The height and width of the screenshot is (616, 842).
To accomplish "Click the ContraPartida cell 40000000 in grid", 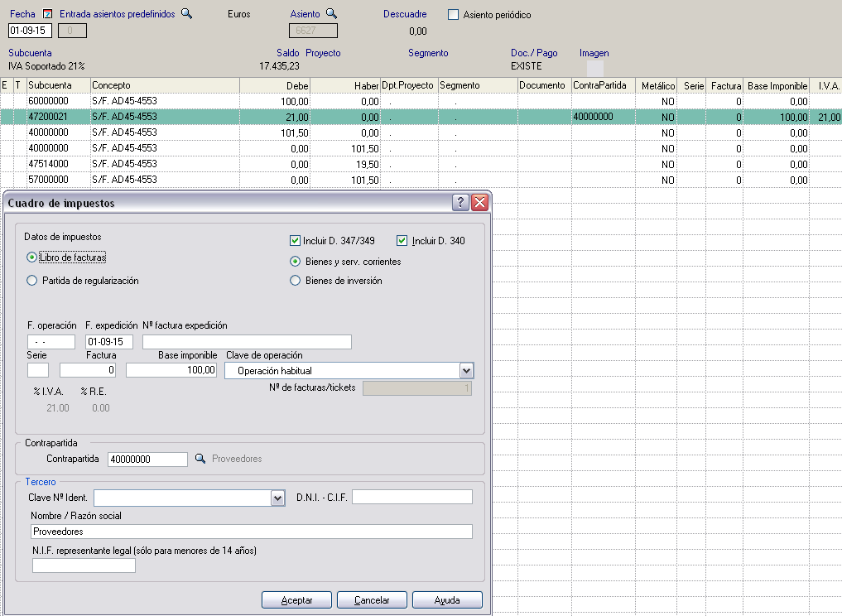I will tap(604, 117).
